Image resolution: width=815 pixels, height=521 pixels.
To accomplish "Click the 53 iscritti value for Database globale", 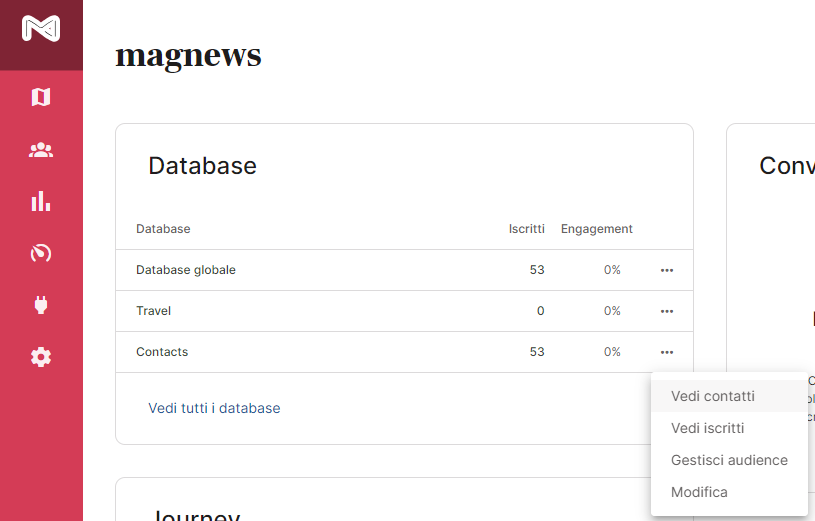I will tap(537, 270).
